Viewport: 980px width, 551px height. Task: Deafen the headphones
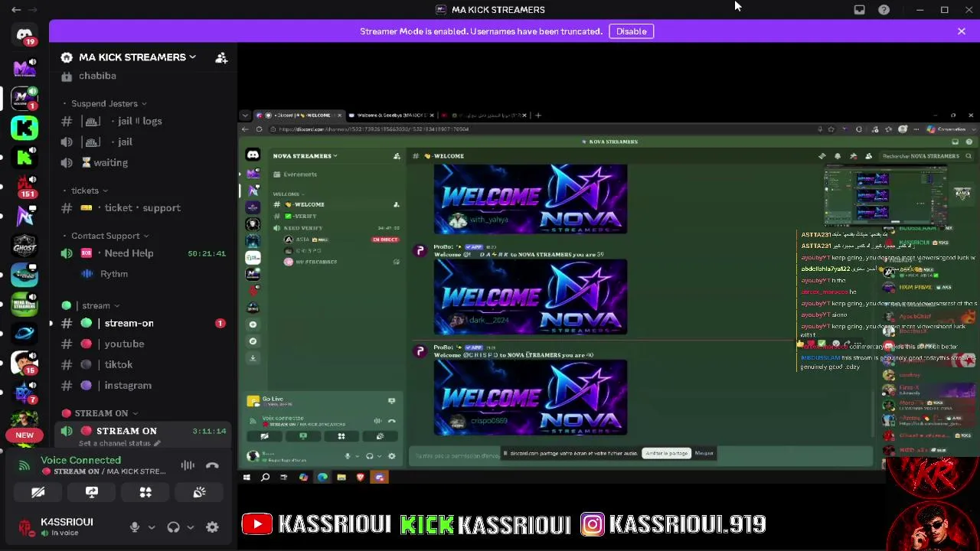[x=174, y=527]
